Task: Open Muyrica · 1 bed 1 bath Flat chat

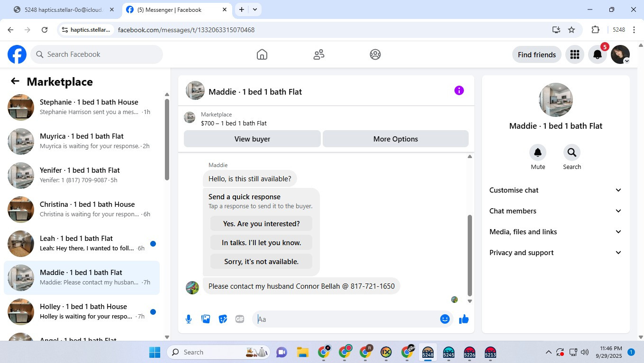Action: click(82, 142)
